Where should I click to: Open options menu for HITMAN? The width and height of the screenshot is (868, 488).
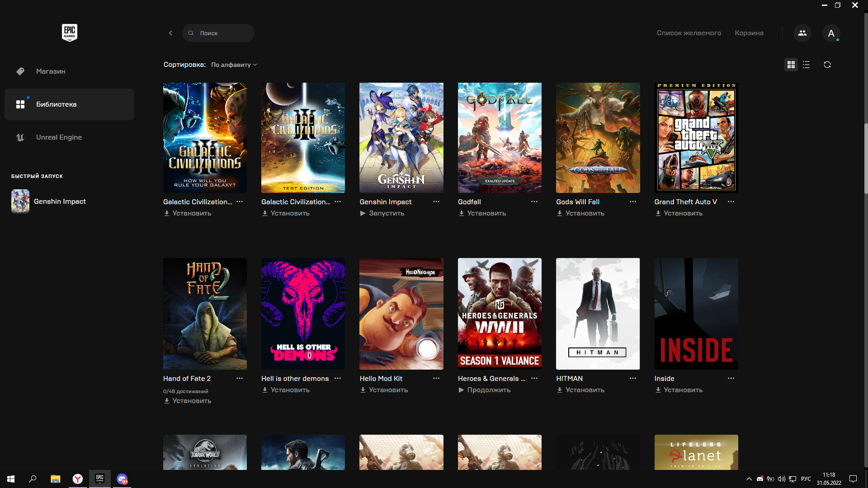[633, 378]
